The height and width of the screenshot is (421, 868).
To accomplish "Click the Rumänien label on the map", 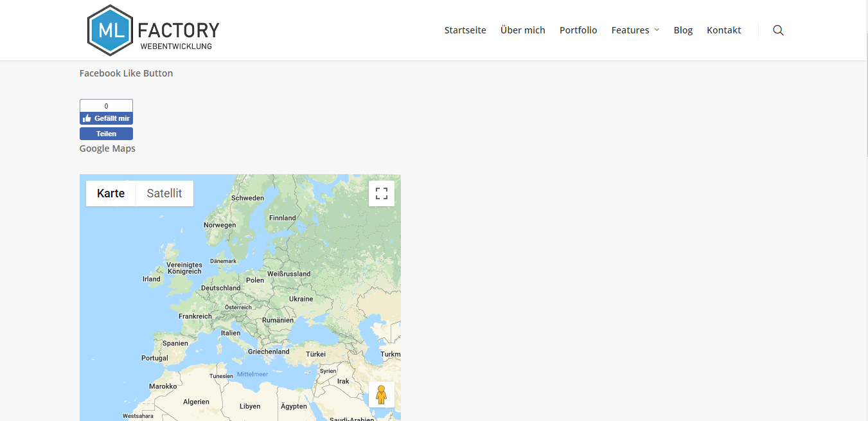I will tap(278, 320).
